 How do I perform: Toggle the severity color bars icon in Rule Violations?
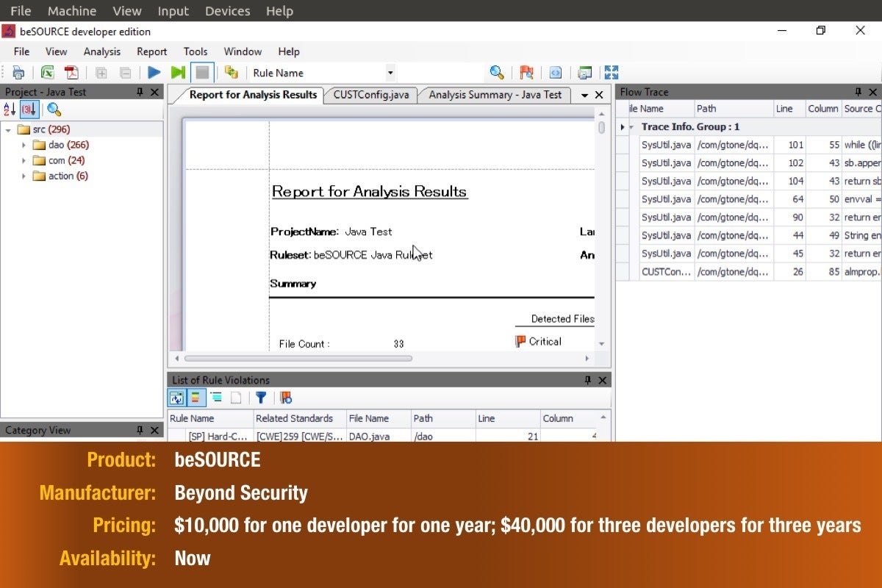196,398
